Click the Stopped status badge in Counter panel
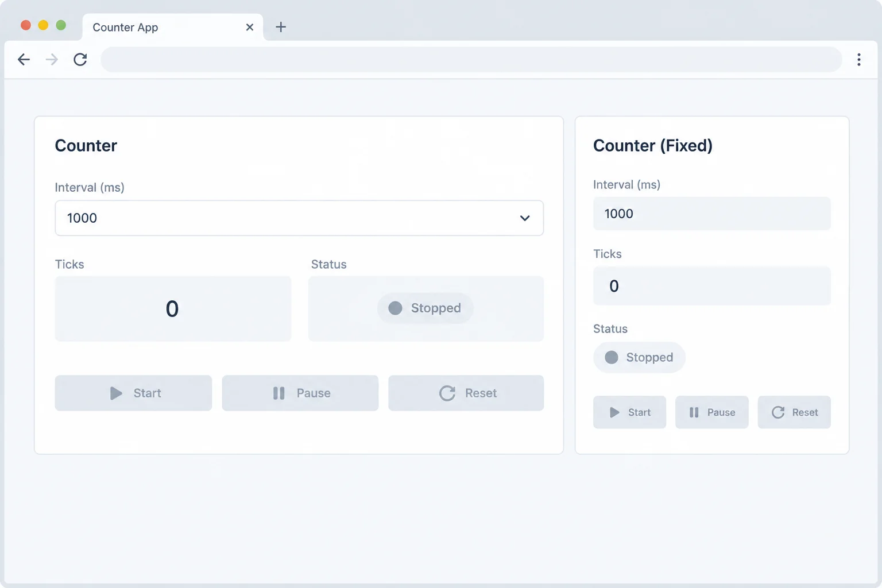This screenshot has width=882, height=588. pyautogui.click(x=425, y=308)
